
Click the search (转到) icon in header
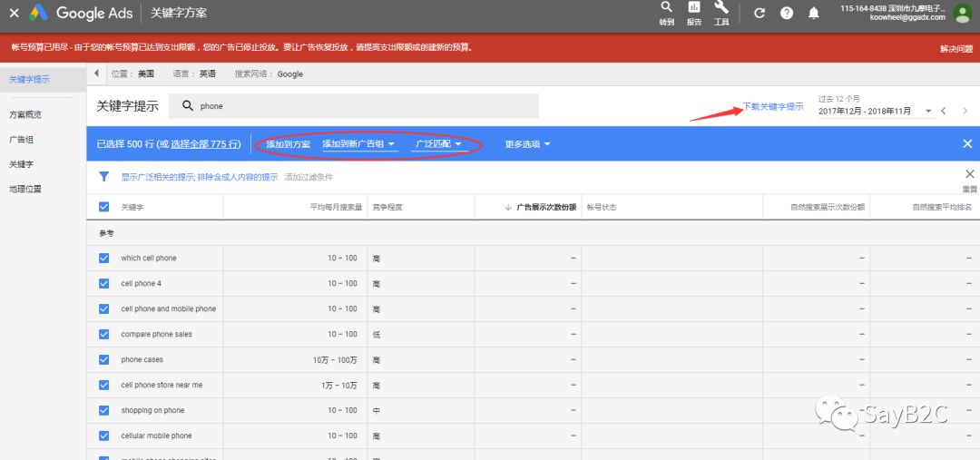(x=667, y=8)
